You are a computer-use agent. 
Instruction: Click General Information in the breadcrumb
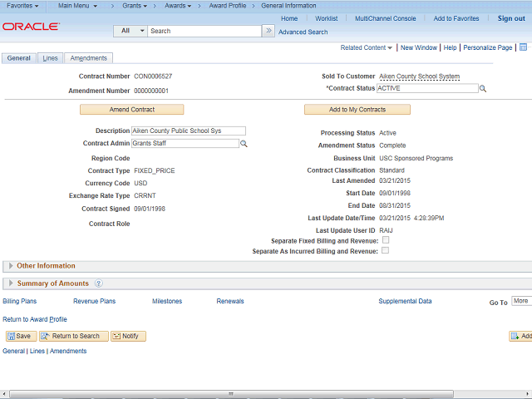tap(288, 6)
